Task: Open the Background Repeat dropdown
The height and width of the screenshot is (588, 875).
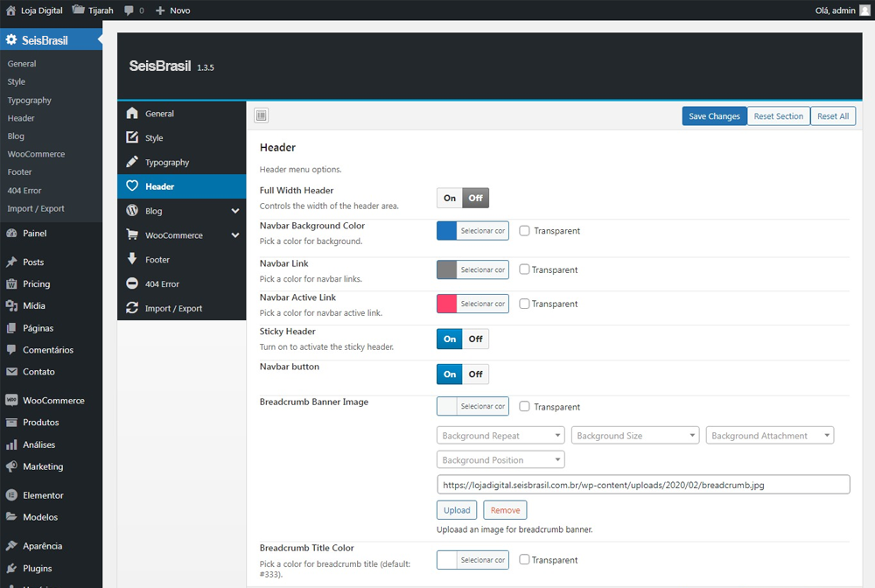Action: tap(500, 436)
